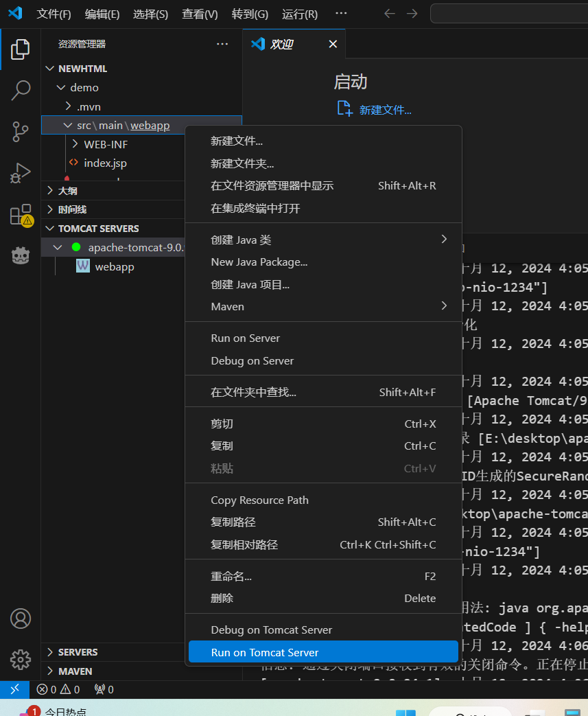Select Debug on Tomcat Server
Screen dimensions: 588x716
324,630
